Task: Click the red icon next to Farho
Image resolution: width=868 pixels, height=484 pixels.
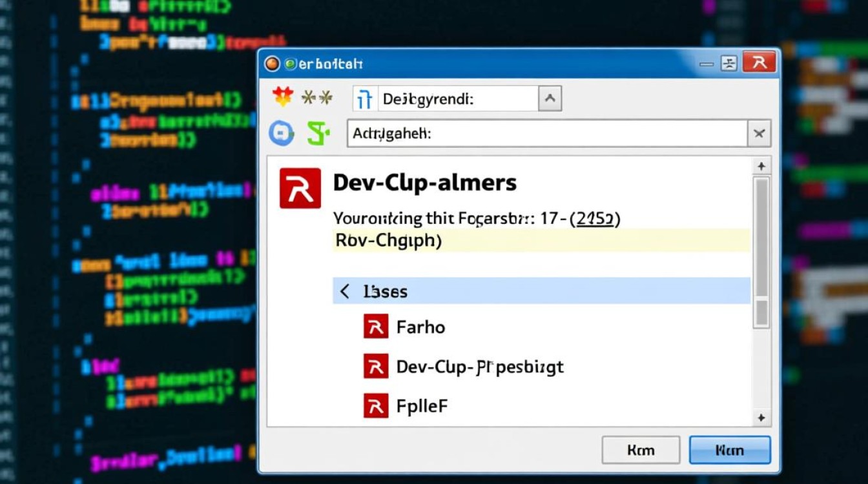Action: click(x=376, y=327)
